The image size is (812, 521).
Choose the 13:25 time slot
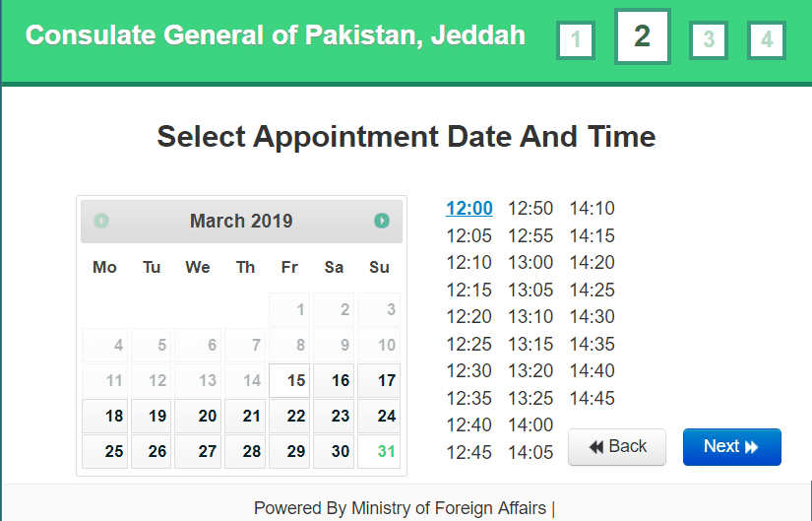click(531, 399)
